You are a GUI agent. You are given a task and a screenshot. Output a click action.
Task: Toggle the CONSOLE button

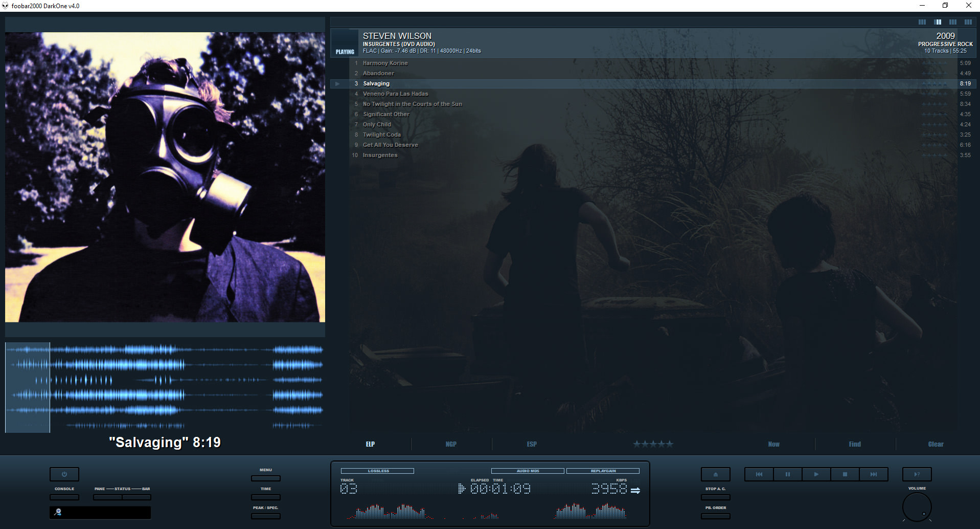[x=64, y=497]
